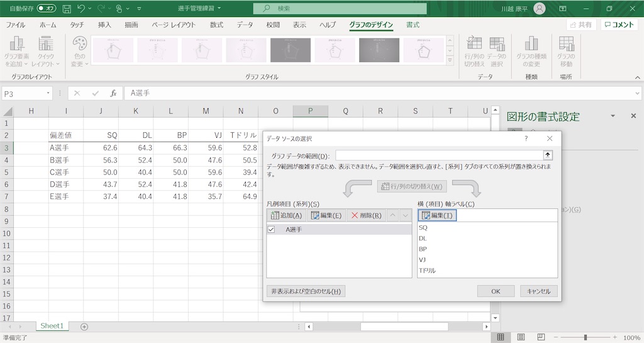Add a new sheet with the plus icon

[x=84, y=327]
